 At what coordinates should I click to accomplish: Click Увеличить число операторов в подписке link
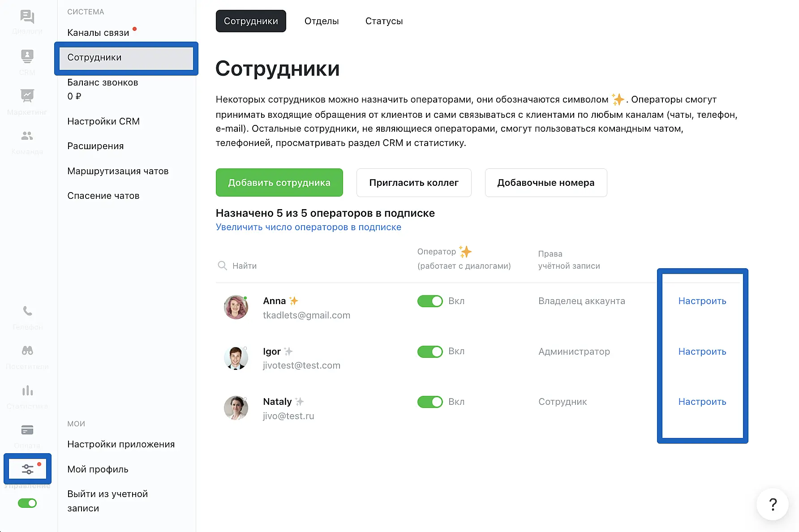pyautogui.click(x=308, y=227)
